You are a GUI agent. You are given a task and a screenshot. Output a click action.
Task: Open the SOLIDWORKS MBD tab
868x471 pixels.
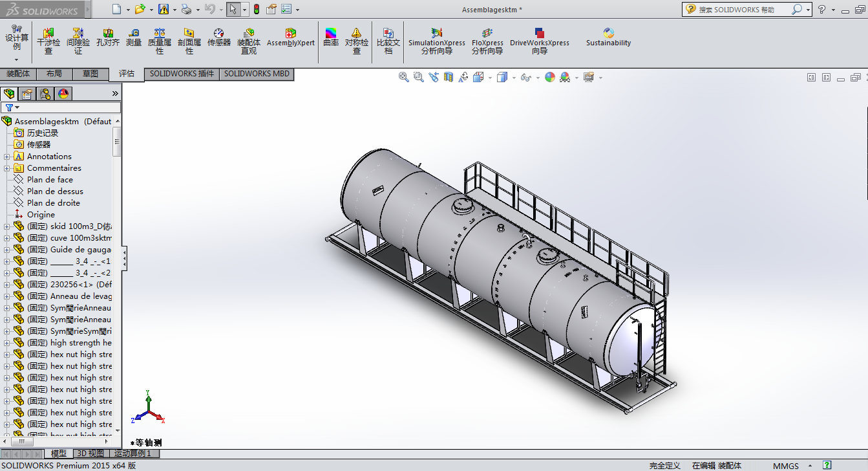(x=257, y=74)
